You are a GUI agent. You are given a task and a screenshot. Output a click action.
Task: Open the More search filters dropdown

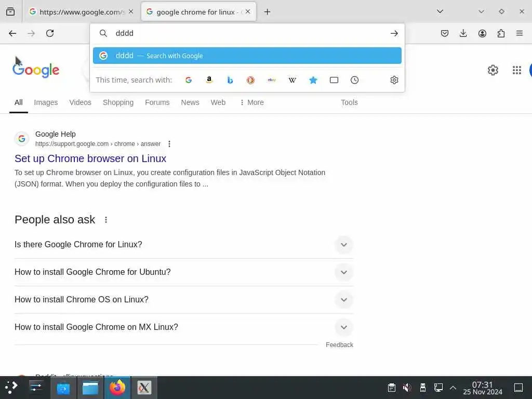[252, 102]
